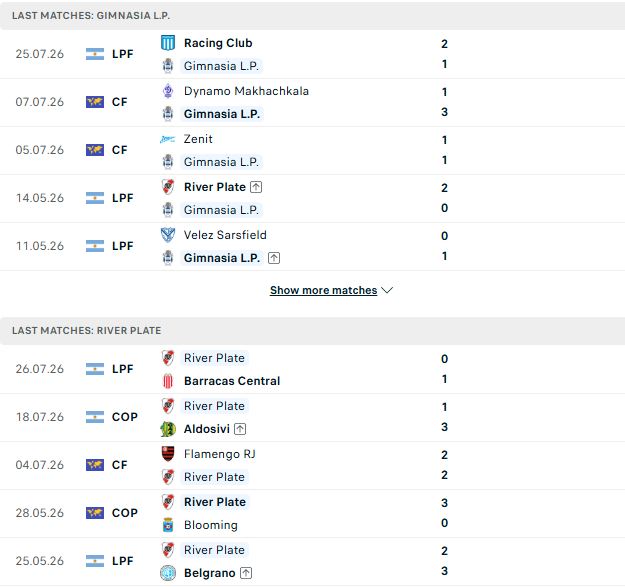Open the 28.05.26 River Plate vs Blooming match row

(x=312, y=514)
